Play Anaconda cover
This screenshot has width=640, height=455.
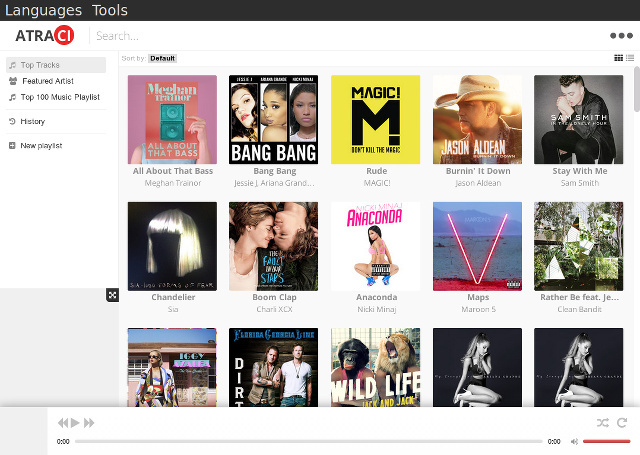click(376, 246)
